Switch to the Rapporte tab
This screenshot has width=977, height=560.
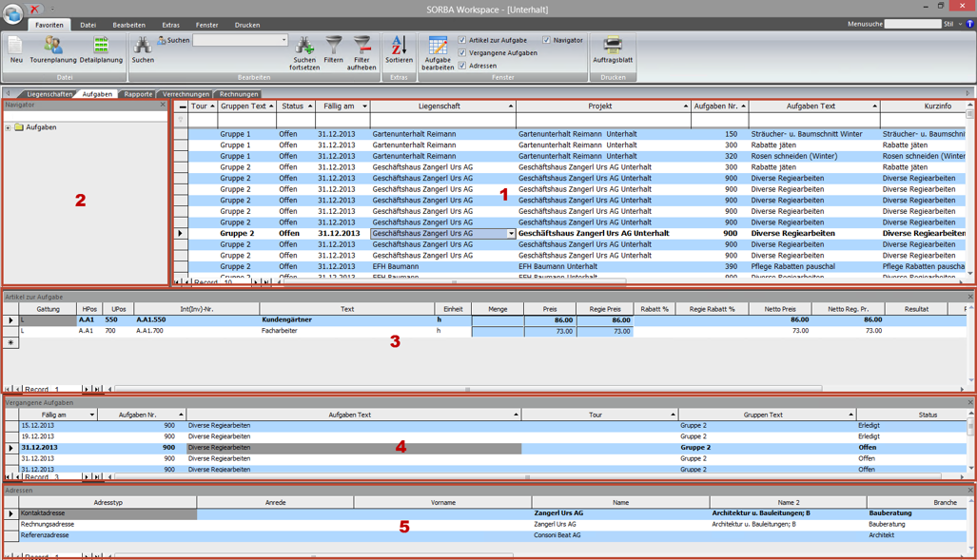pos(138,94)
